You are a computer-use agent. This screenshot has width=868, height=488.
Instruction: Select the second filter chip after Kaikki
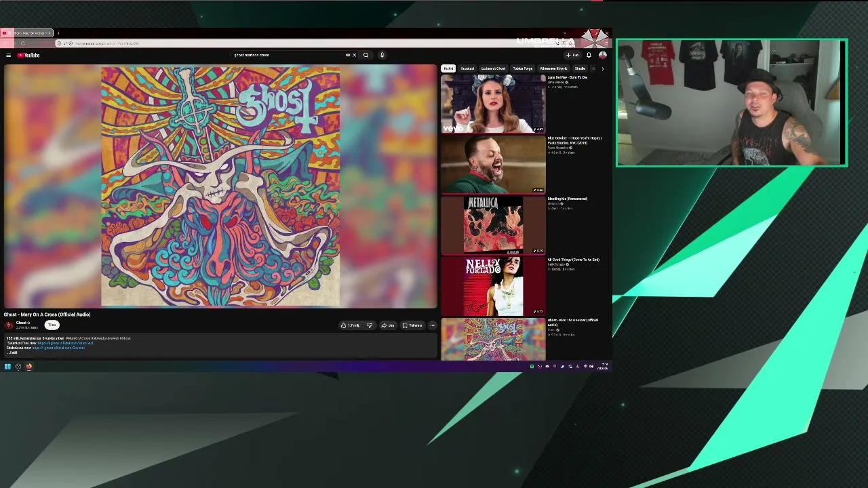pyautogui.click(x=467, y=68)
